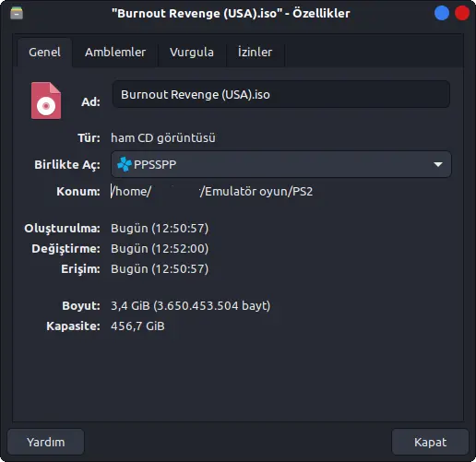Click the Değiştirme value 'Bugün (12:52:00)'

tap(160, 248)
